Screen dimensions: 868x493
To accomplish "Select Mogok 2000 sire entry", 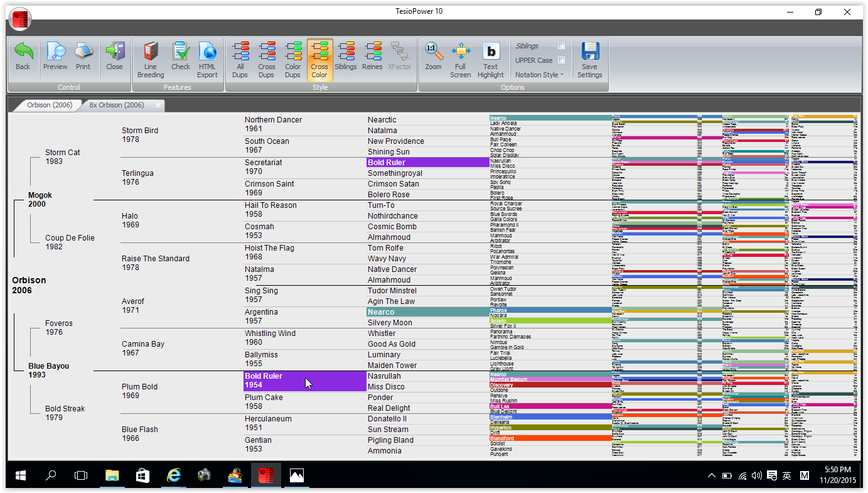I will pos(40,200).
